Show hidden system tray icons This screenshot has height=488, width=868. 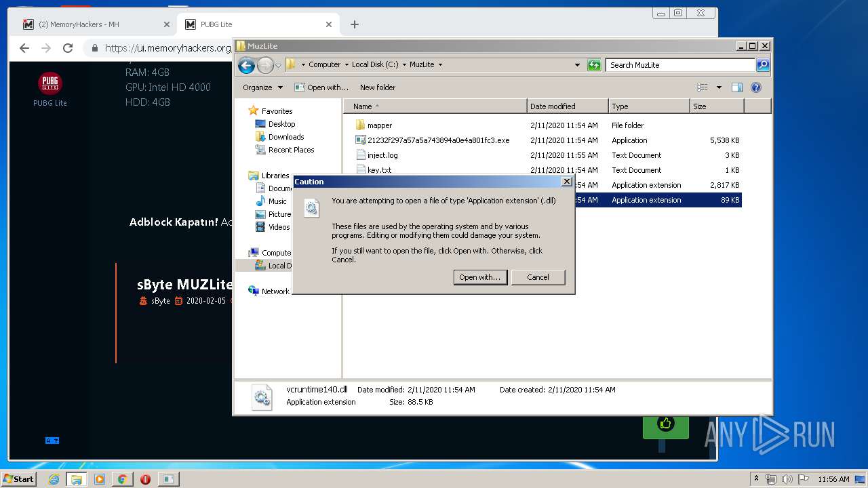pyautogui.click(x=757, y=479)
